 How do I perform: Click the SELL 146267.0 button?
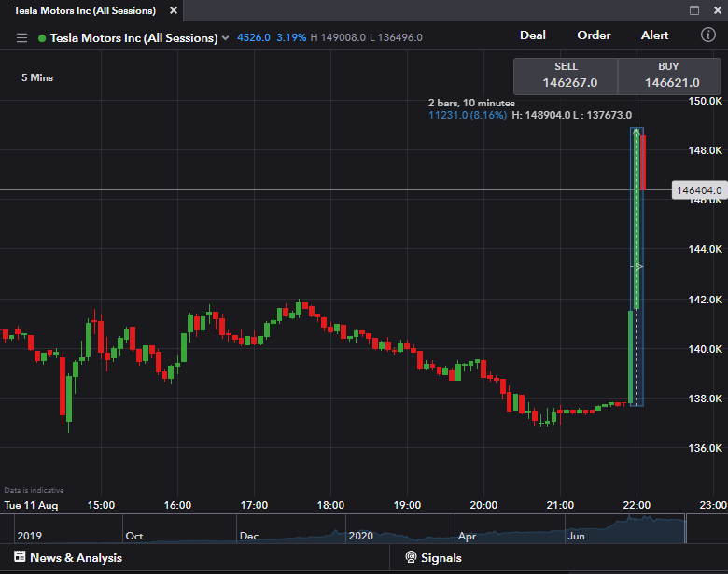tap(566, 77)
